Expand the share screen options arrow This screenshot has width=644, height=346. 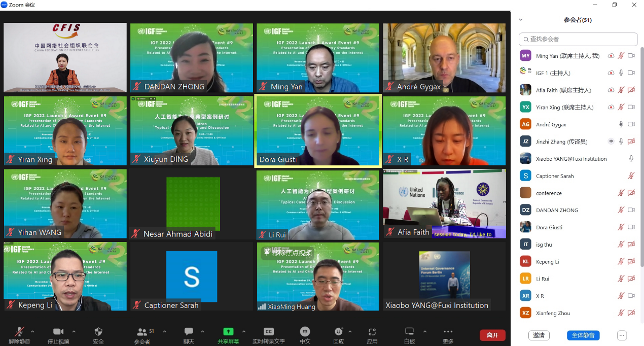coord(244,332)
